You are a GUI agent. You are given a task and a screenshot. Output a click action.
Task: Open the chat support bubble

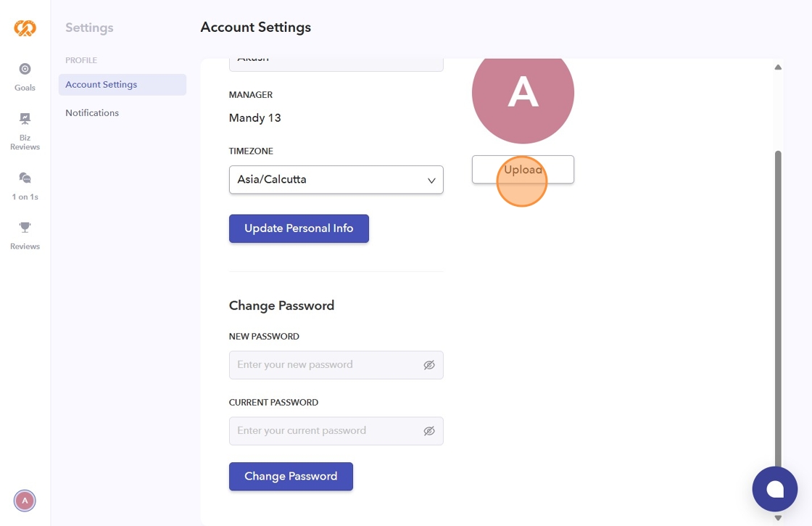pos(774,489)
